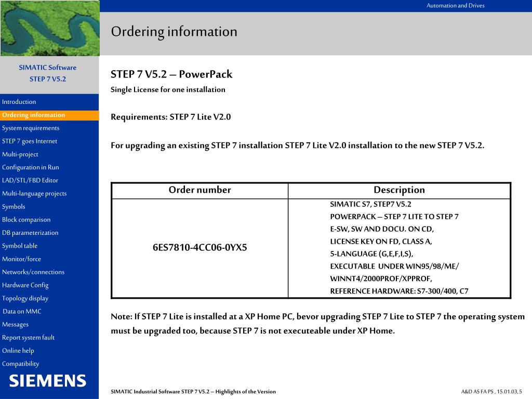Screen dimensions: 532x399
Task: Open Hardware Config section
Action: click(x=25, y=285)
